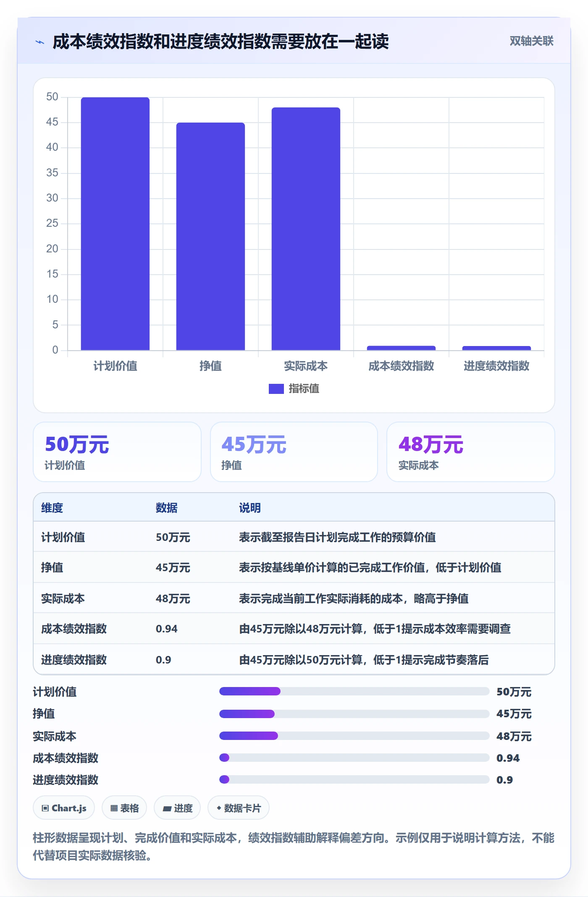588x897 pixels.
Task: Click the footer note starting 柱形数据呈现计划
Action: [x=294, y=846]
